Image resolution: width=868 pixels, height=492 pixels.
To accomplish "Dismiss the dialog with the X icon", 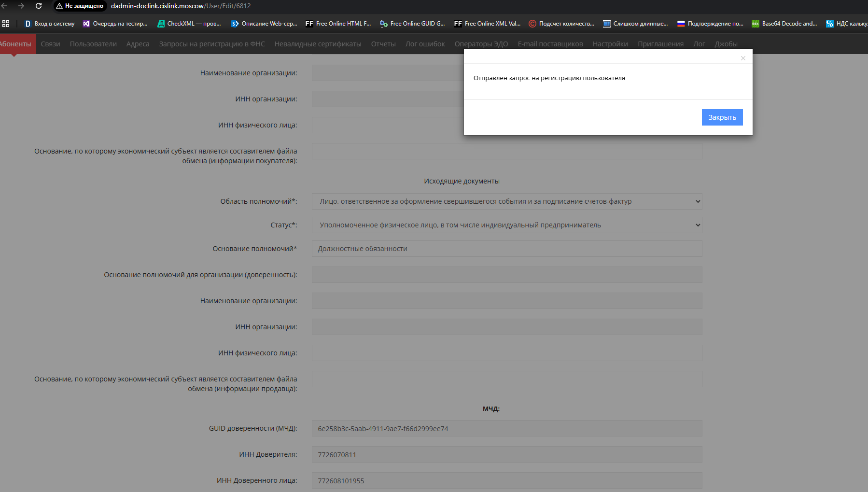I will tap(743, 58).
